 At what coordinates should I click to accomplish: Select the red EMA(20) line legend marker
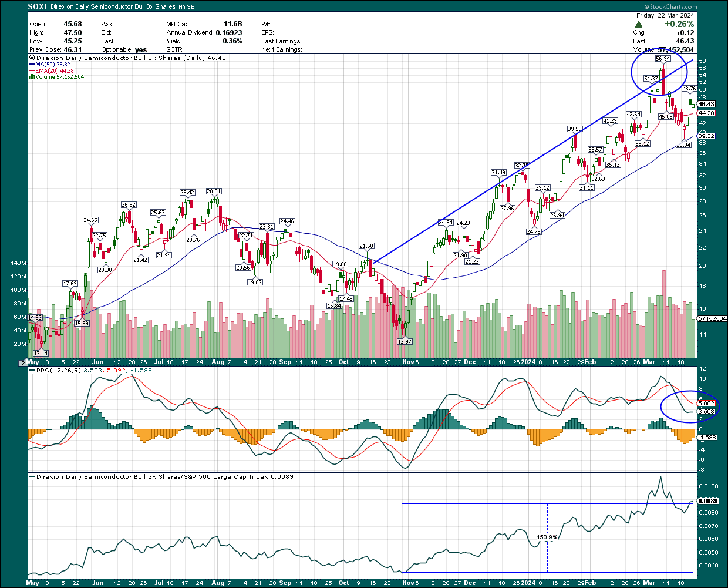click(33, 72)
